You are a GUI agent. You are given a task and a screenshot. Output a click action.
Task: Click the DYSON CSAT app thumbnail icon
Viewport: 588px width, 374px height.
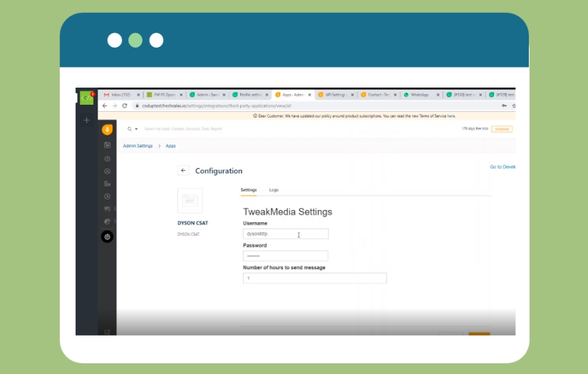[x=190, y=201]
